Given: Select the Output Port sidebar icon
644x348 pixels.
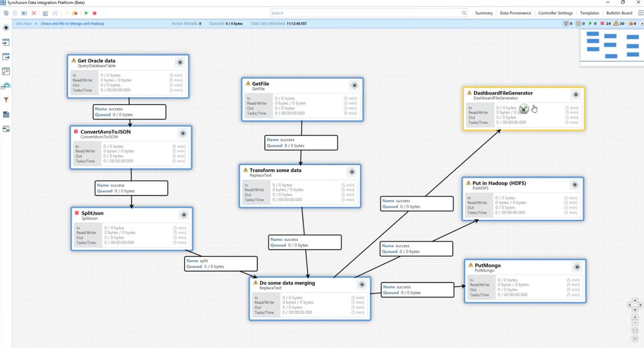Looking at the screenshot, I should tap(6, 56).
